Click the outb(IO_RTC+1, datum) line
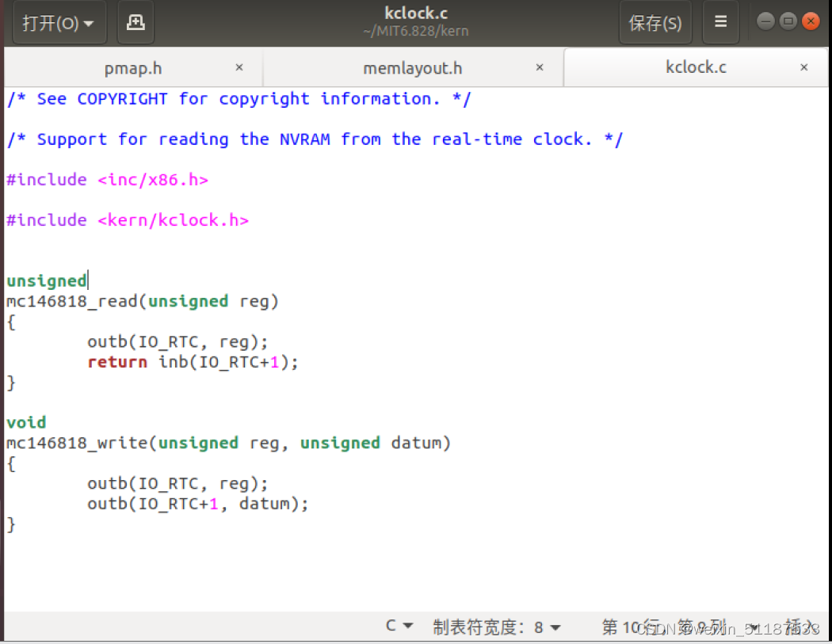832x644 pixels. point(198,503)
